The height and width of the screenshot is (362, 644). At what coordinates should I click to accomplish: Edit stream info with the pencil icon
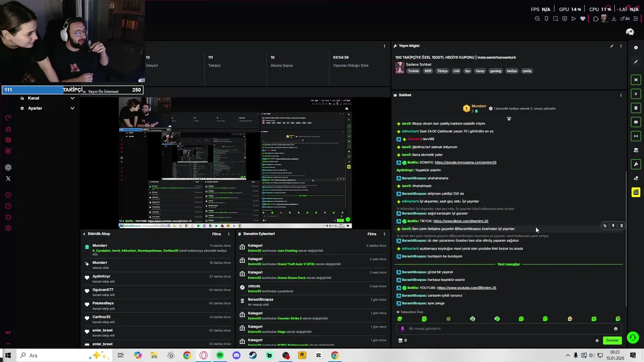coord(612,46)
